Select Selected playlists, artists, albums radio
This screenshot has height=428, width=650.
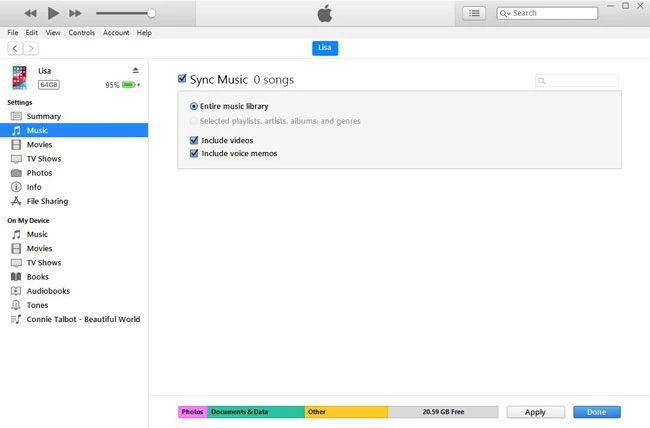click(194, 121)
